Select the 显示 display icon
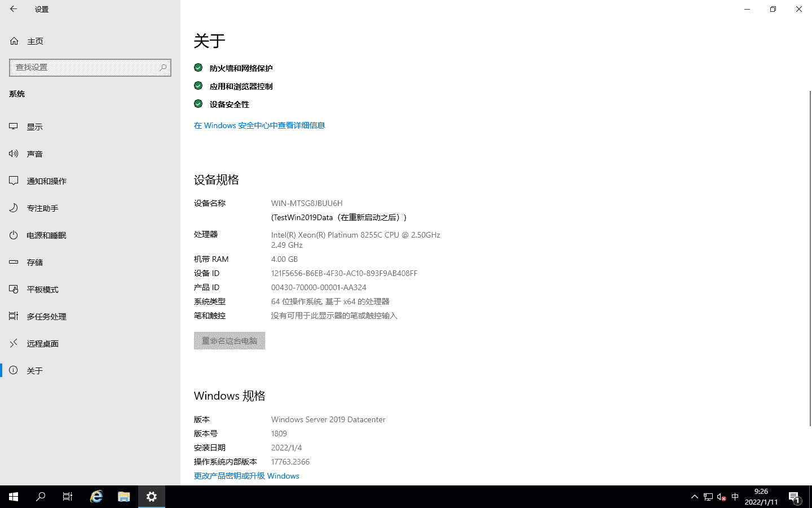The width and height of the screenshot is (812, 508). (x=14, y=126)
